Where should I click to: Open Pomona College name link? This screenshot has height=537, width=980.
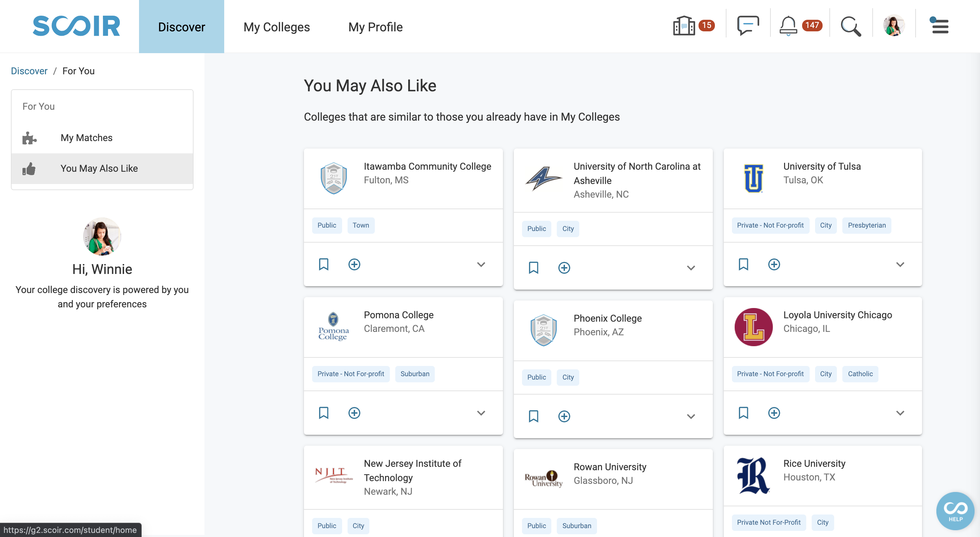[399, 315]
